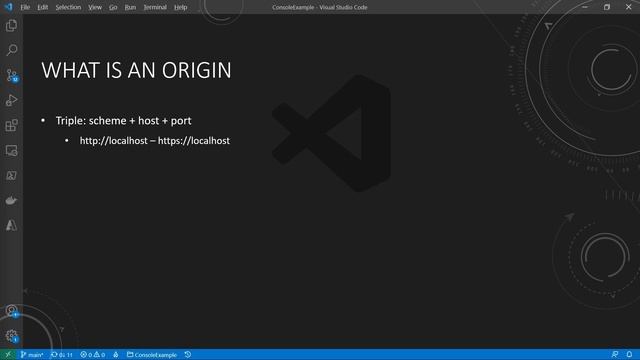The height and width of the screenshot is (360, 640).
Task: Click the flame icon in status bar
Action: coord(116,355)
